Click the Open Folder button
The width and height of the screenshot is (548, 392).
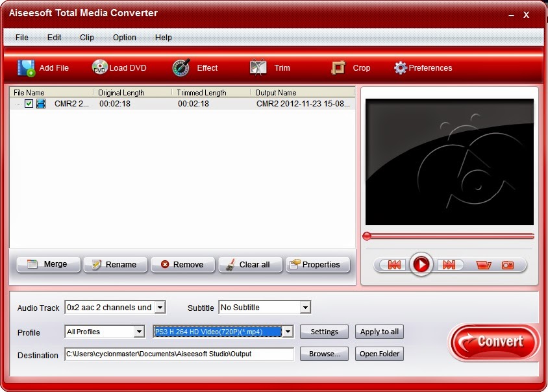(380, 354)
